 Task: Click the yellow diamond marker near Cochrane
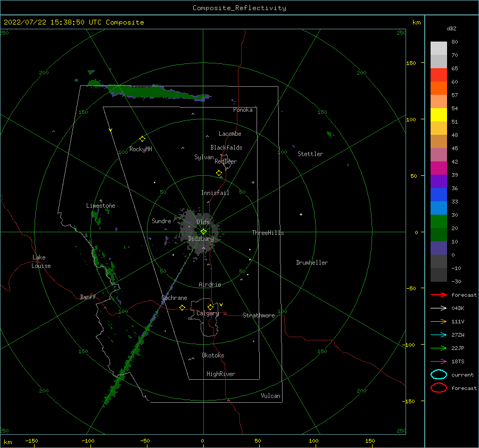coord(182,307)
